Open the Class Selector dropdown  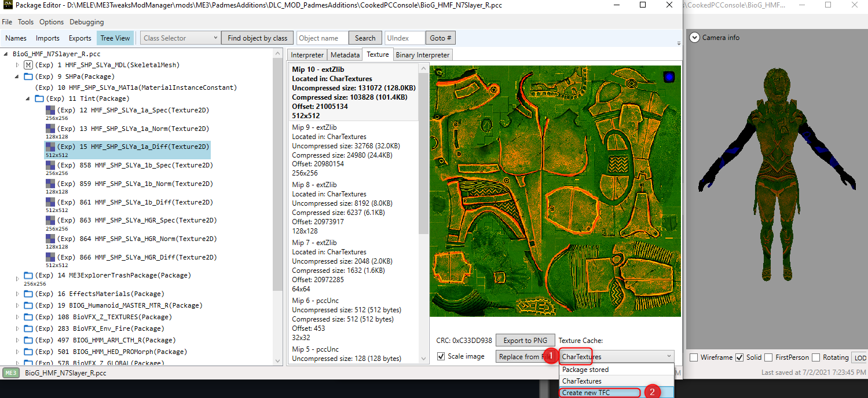[180, 38]
